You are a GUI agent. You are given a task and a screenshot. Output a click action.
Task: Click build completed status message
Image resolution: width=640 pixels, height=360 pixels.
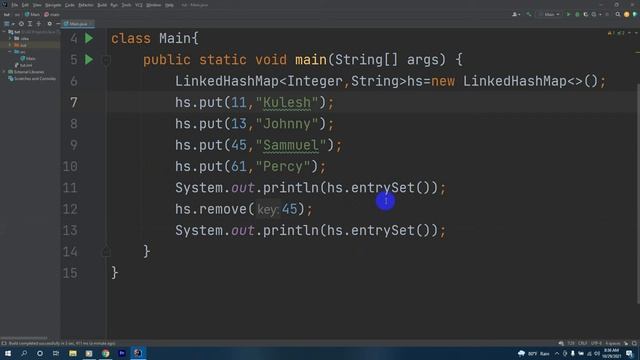pyautogui.click(x=62, y=344)
